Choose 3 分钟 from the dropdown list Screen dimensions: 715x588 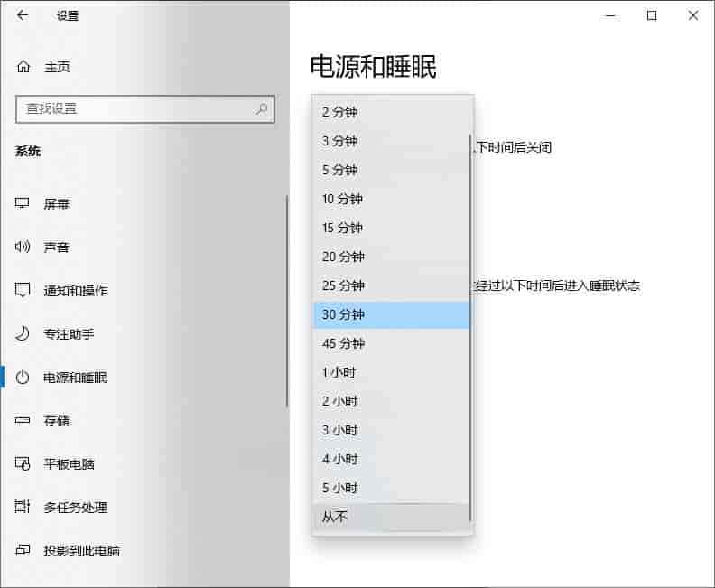click(391, 141)
